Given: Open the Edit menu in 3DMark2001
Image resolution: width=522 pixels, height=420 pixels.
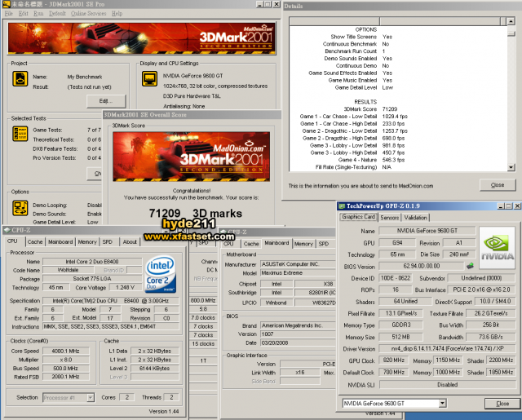Looking at the screenshot, I should (24, 13).
